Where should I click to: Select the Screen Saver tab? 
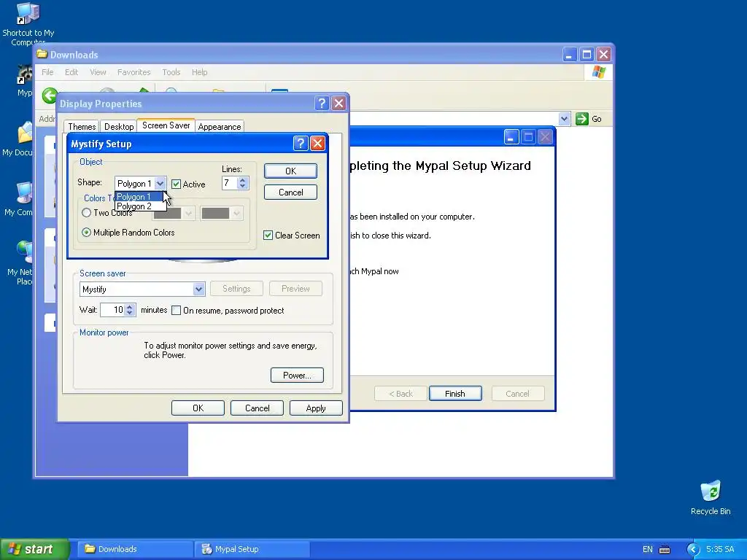pyautogui.click(x=166, y=125)
